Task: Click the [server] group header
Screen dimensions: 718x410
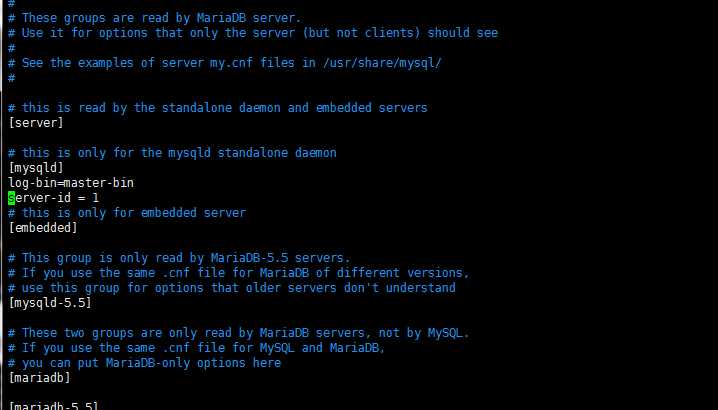Action: tap(36, 123)
